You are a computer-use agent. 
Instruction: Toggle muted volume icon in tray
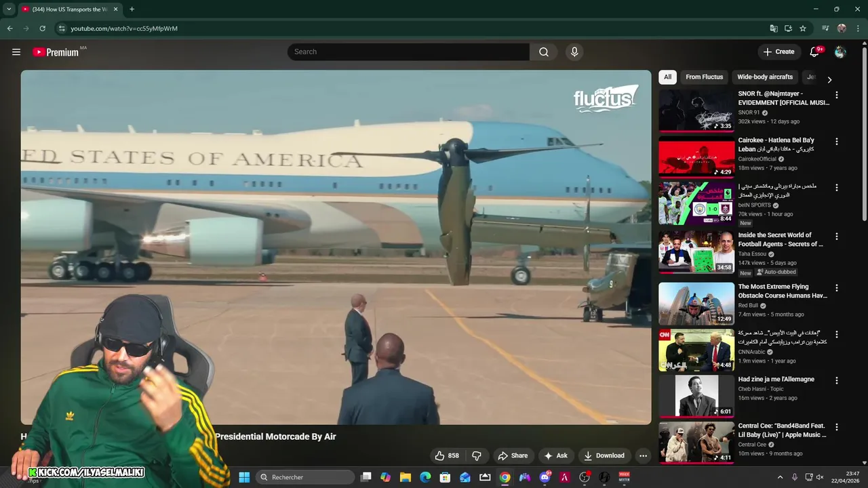point(820,477)
